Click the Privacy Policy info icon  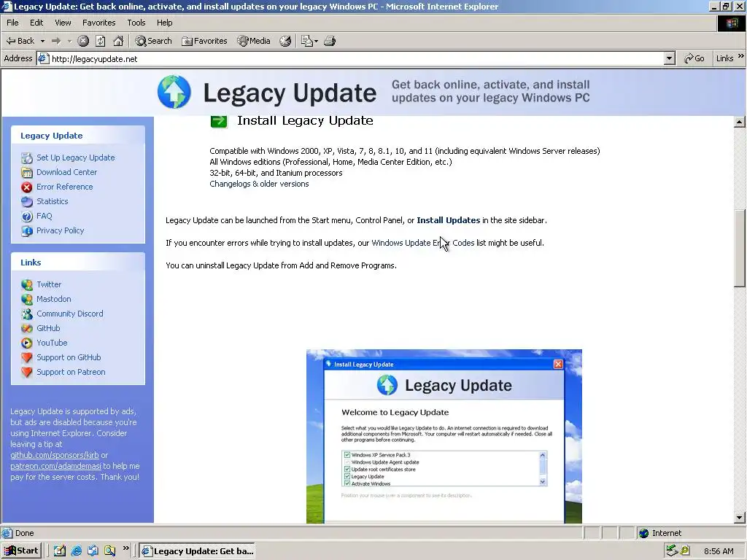[x=27, y=231]
